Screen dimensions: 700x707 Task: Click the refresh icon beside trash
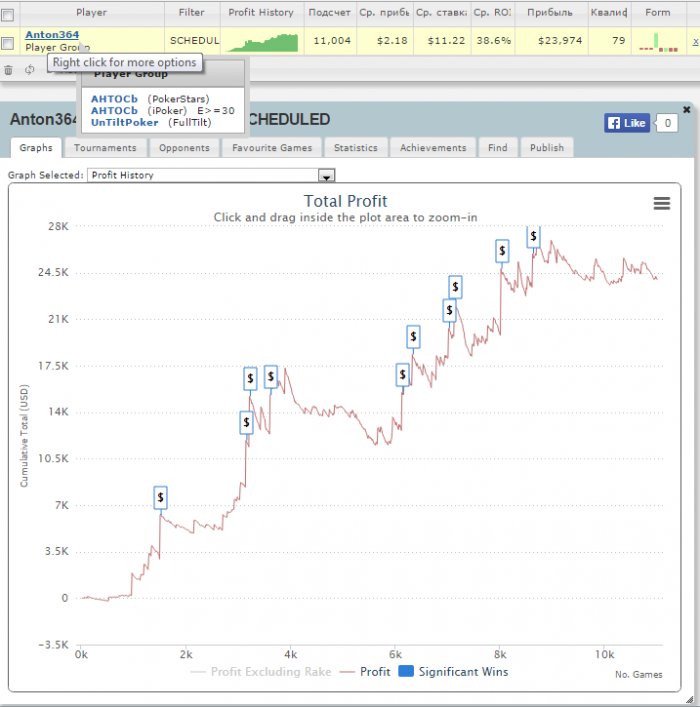pyautogui.click(x=30, y=69)
